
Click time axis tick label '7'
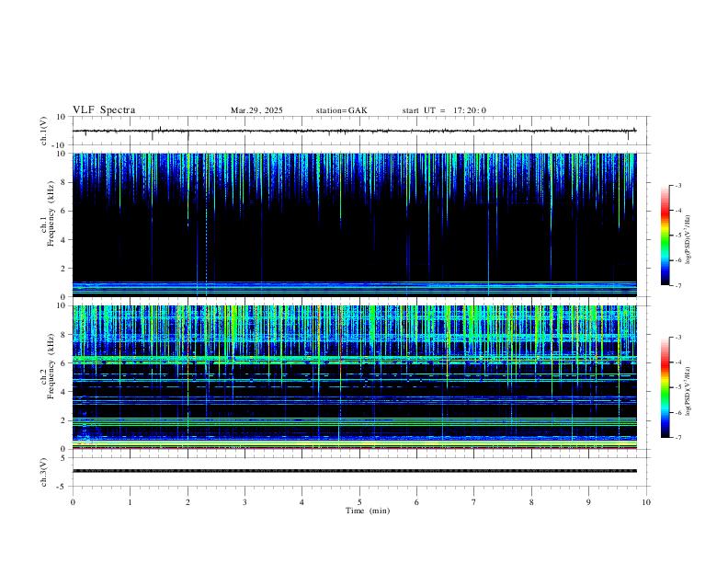pos(474,502)
